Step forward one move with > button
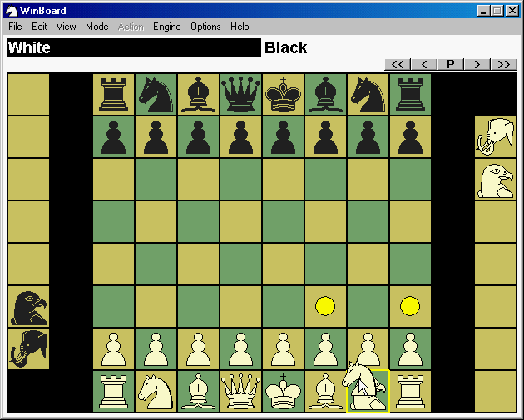 (x=477, y=64)
